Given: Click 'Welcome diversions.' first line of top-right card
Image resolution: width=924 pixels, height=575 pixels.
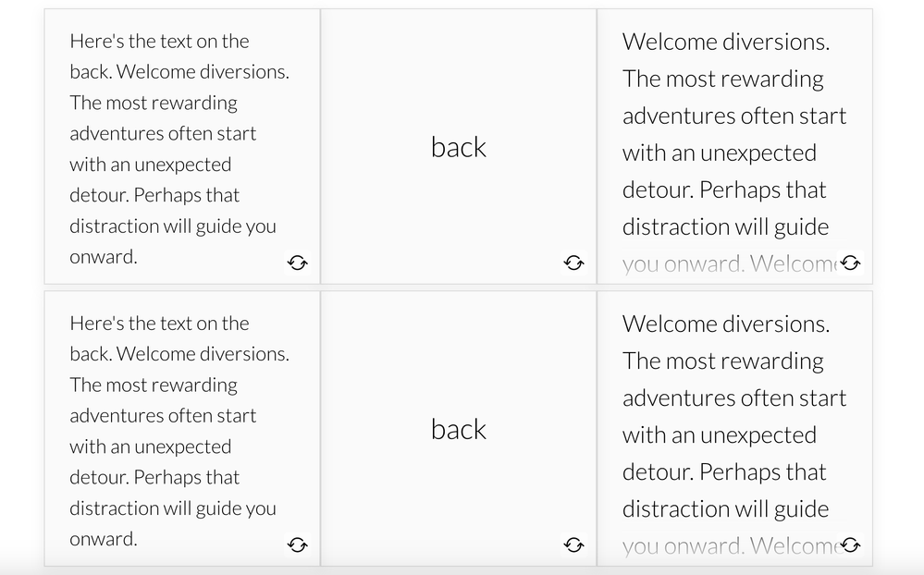Looking at the screenshot, I should point(726,42).
